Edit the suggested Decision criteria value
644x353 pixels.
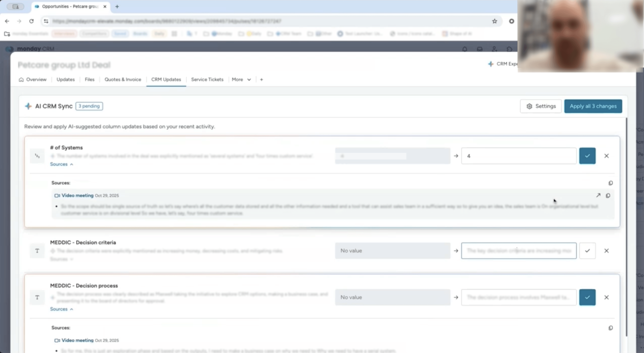[519, 251]
